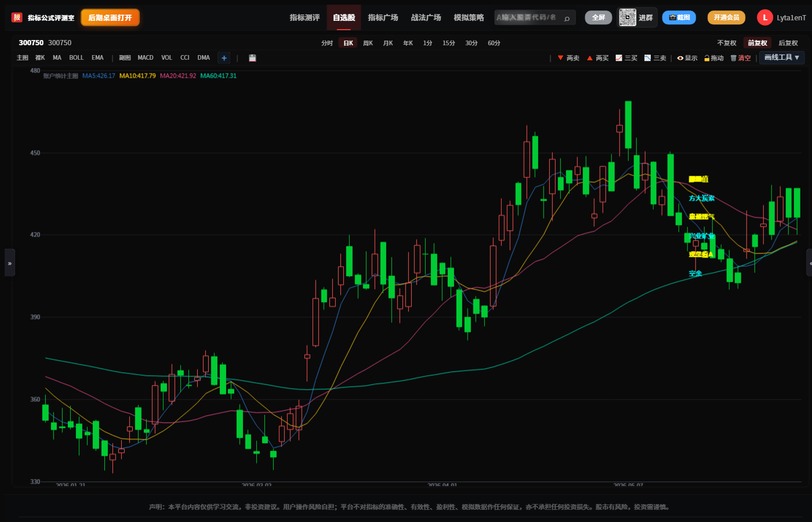Add a new indicator with plus button
The height and width of the screenshot is (522, 812).
click(x=224, y=58)
